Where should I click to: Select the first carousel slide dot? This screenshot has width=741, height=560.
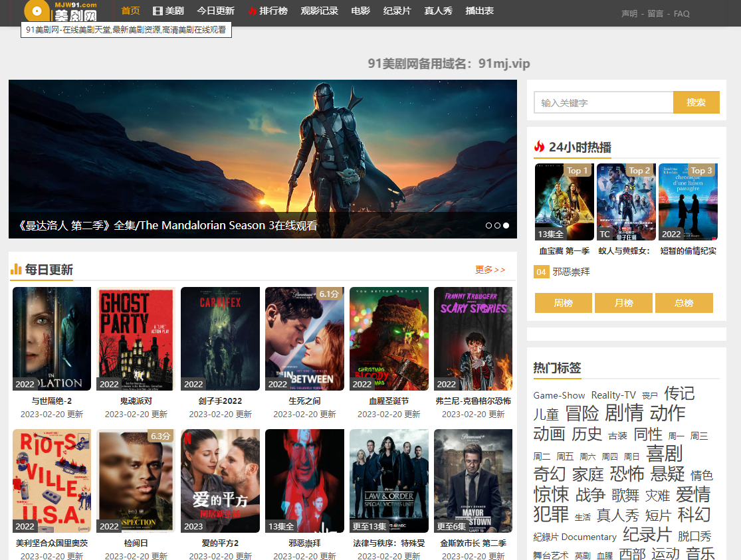[x=488, y=225]
